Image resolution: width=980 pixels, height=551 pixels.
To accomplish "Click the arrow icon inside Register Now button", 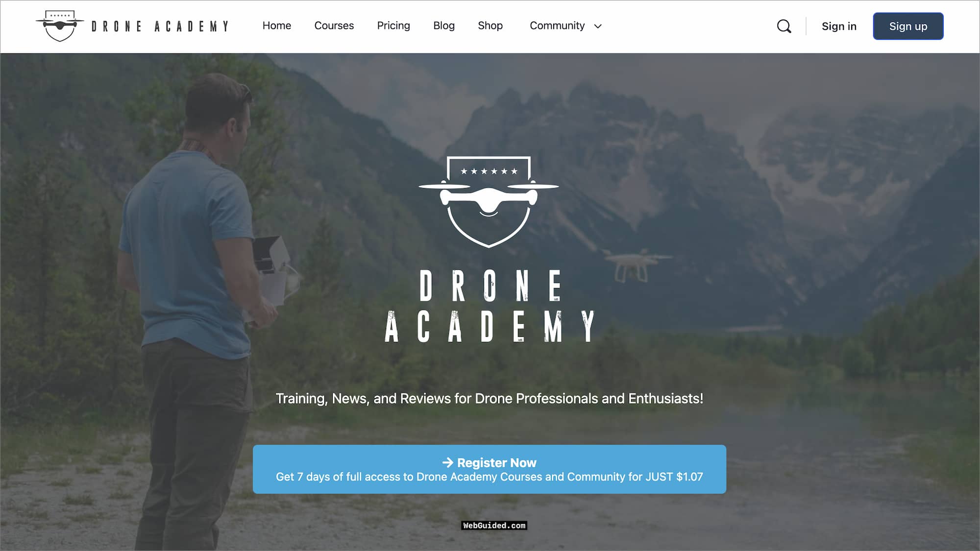I will [x=447, y=461].
